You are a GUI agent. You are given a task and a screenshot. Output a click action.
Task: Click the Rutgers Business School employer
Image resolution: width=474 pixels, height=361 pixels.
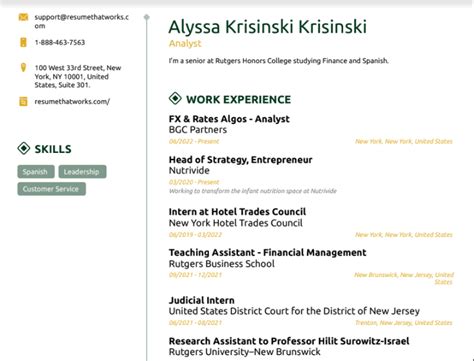tap(222, 264)
